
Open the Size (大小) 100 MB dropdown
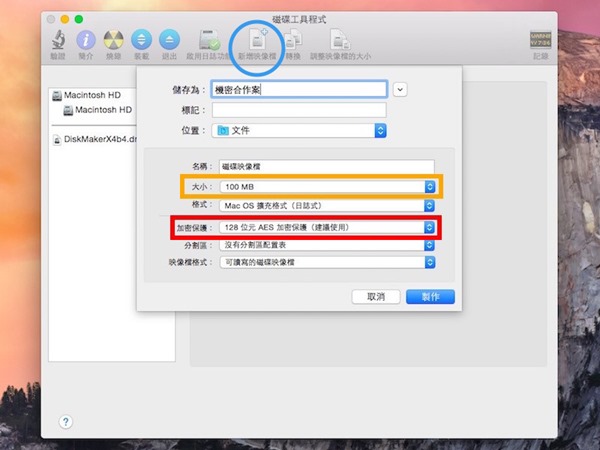[x=328, y=187]
